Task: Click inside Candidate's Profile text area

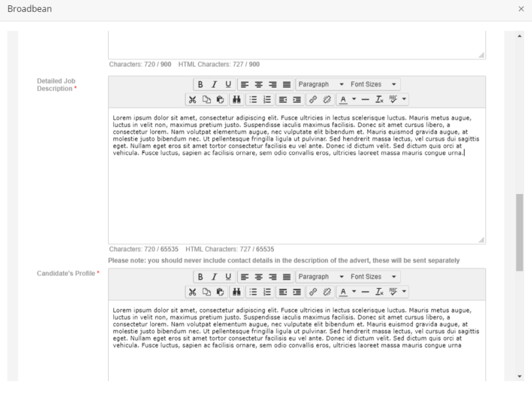Action: 297,341
